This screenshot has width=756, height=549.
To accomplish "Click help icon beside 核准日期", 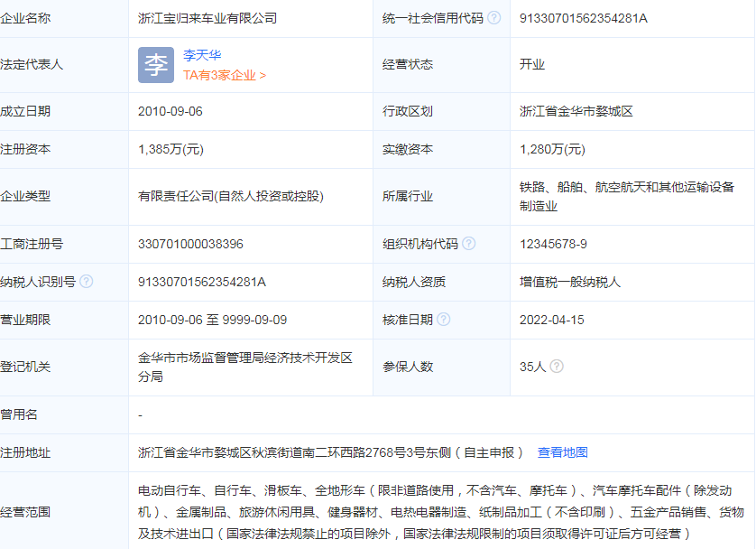I will pyautogui.click(x=444, y=320).
